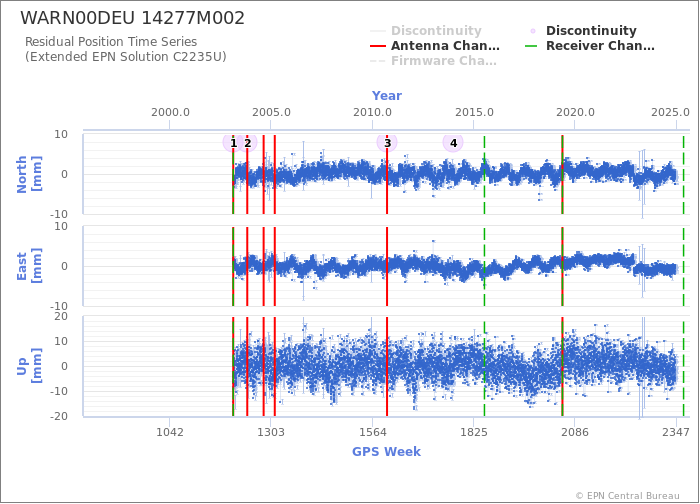Click discontinuity marker 2
Image resolution: width=700 pixels, height=504 pixels.
(247, 143)
